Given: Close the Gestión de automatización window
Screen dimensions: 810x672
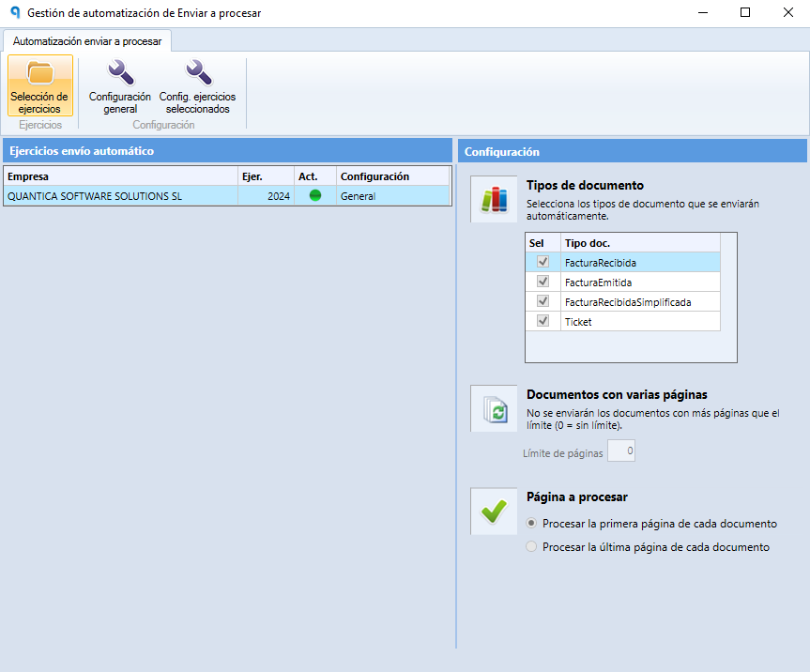Looking at the screenshot, I should tap(787, 12).
